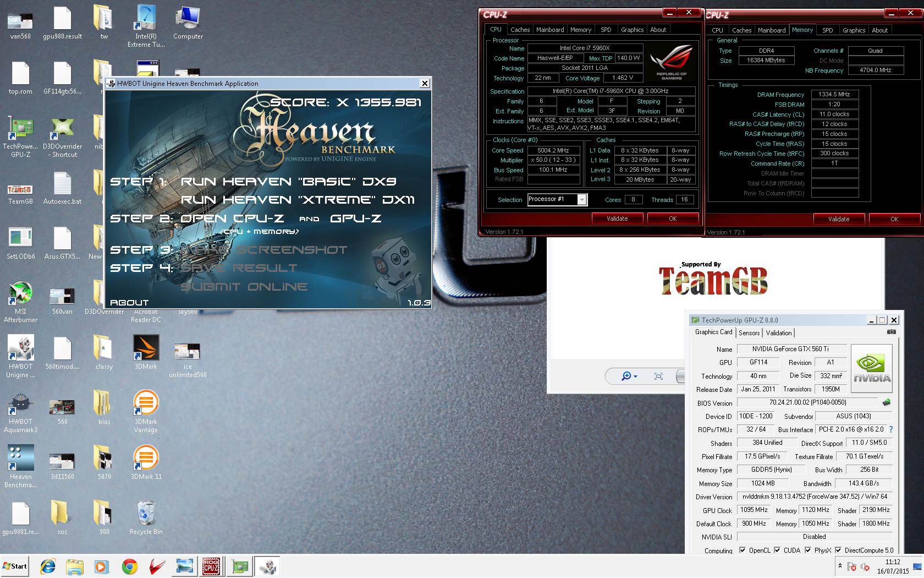Run Heaven "Xtreme" DX11 benchmark
This screenshot has width=924, height=578.
tap(298, 200)
